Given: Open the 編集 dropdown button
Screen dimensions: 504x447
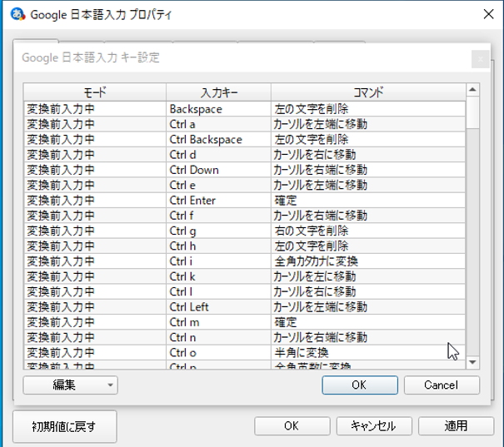Looking at the screenshot, I should pyautogui.click(x=70, y=385).
